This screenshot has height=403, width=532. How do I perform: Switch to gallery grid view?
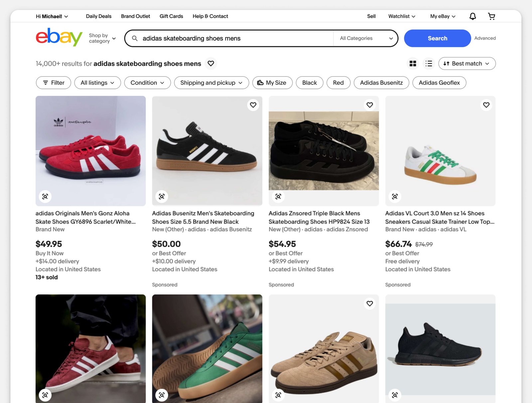click(413, 64)
